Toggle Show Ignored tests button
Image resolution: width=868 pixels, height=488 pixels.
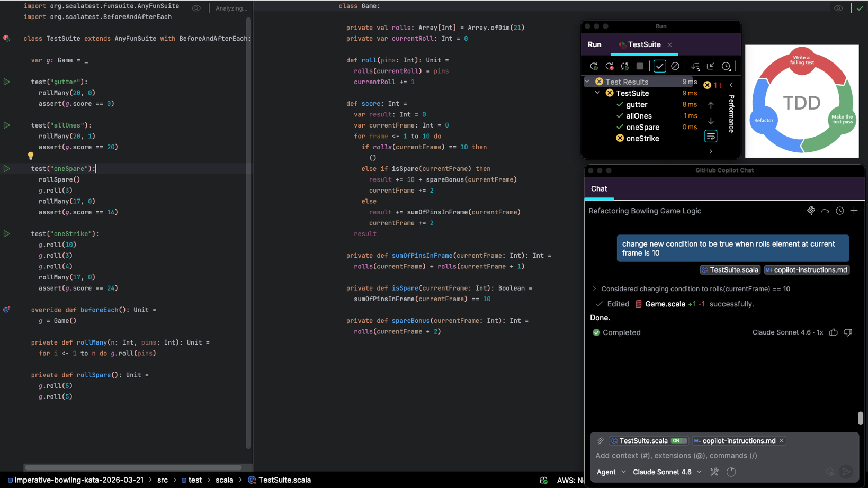[675, 66]
